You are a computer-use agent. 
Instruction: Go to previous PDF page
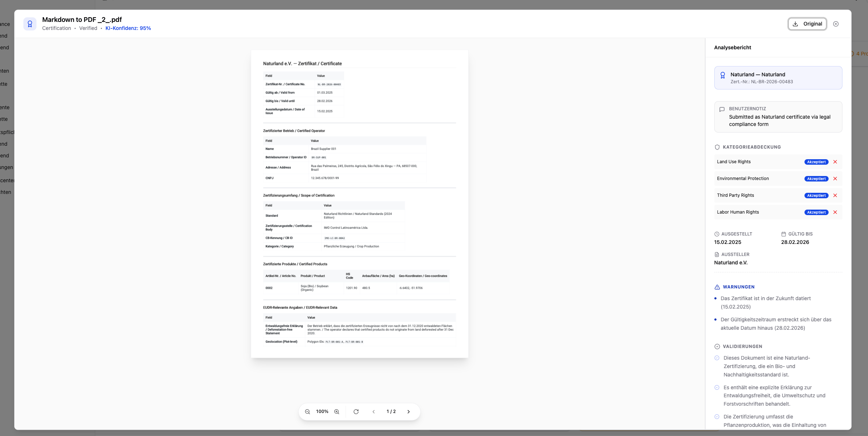pyautogui.click(x=373, y=412)
